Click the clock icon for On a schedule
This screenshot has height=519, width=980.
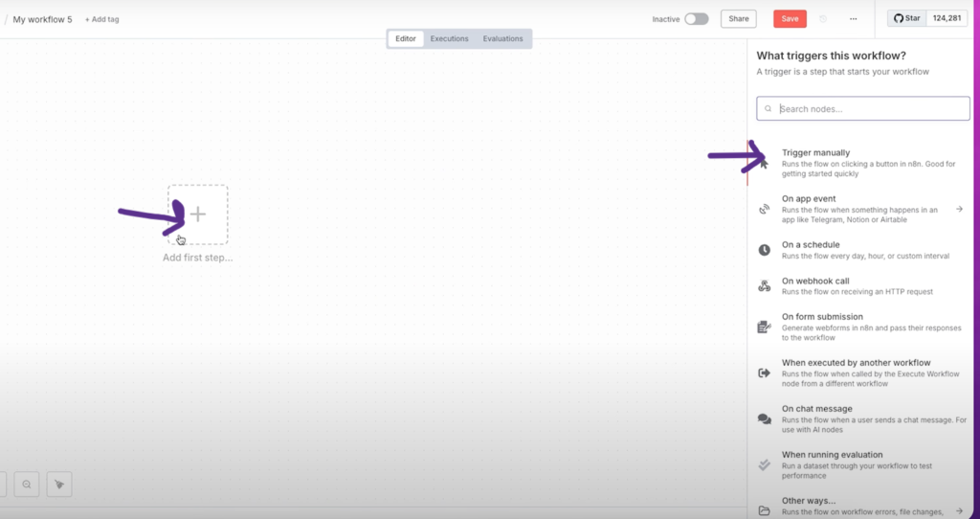pyautogui.click(x=765, y=250)
